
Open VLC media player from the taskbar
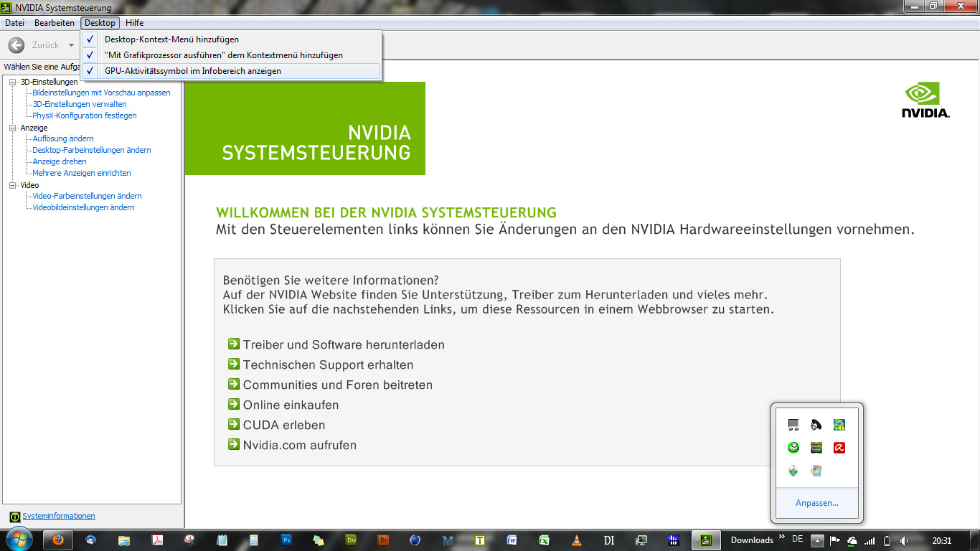[577, 540]
